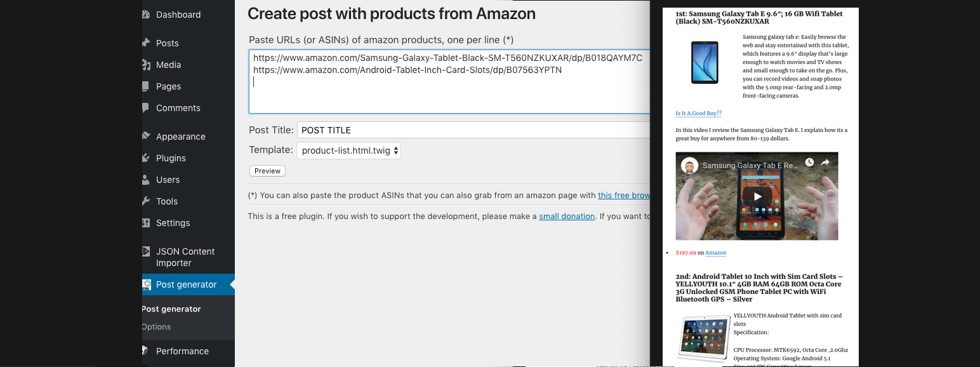980x367 pixels.
Task: Open the Users person icon
Action: 146,180
